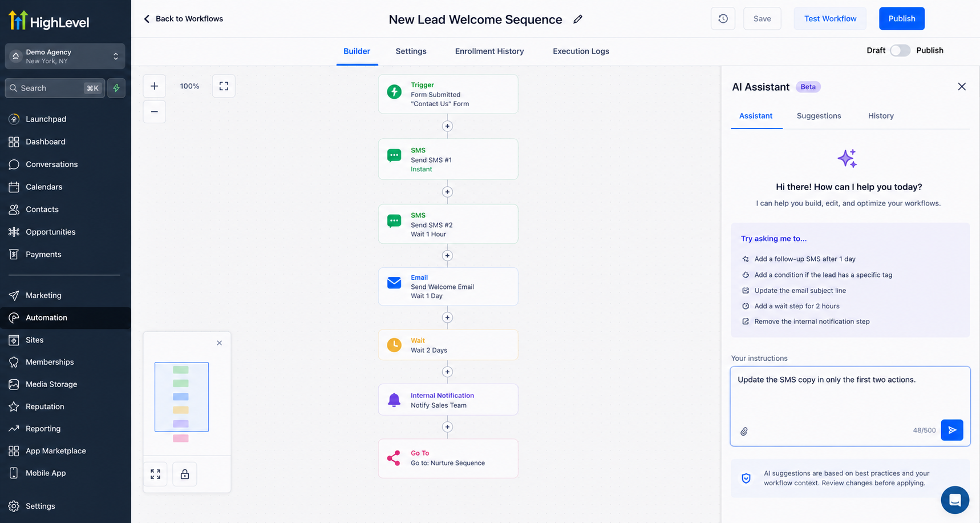
Task: Switch to the Builder tab
Action: [357, 51]
